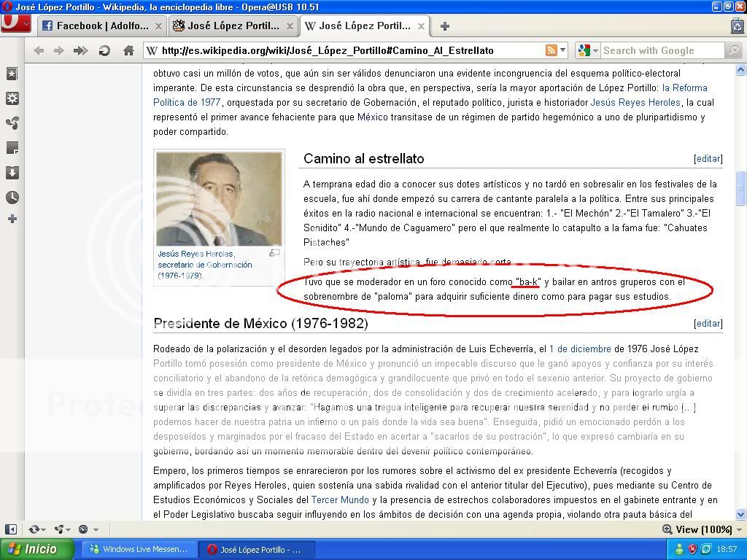Viewport: 747px width, 560px height.
Task: Close the middle José López Portillo tab
Action: [x=290, y=26]
